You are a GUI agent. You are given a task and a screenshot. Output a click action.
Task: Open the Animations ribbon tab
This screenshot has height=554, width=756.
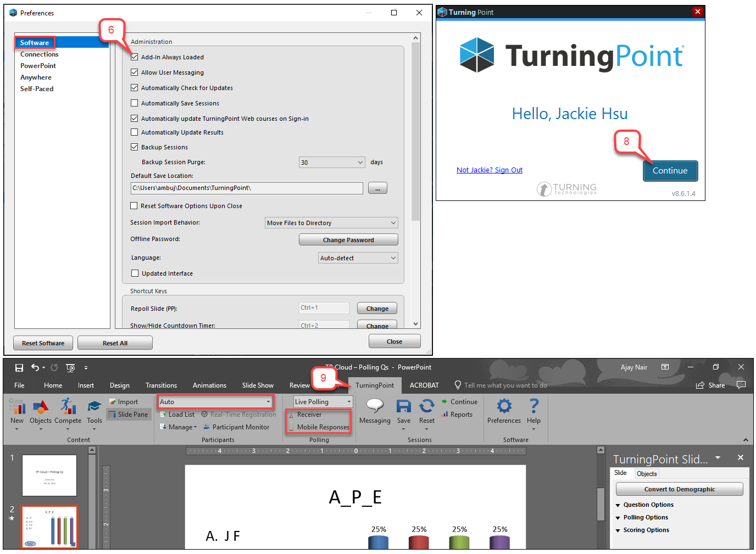pyautogui.click(x=209, y=385)
